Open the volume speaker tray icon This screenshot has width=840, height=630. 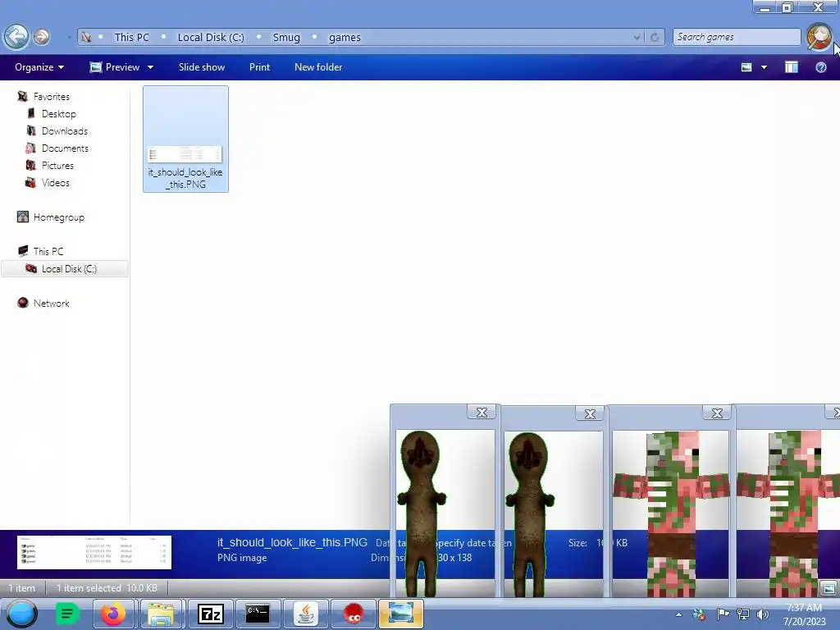tap(762, 614)
